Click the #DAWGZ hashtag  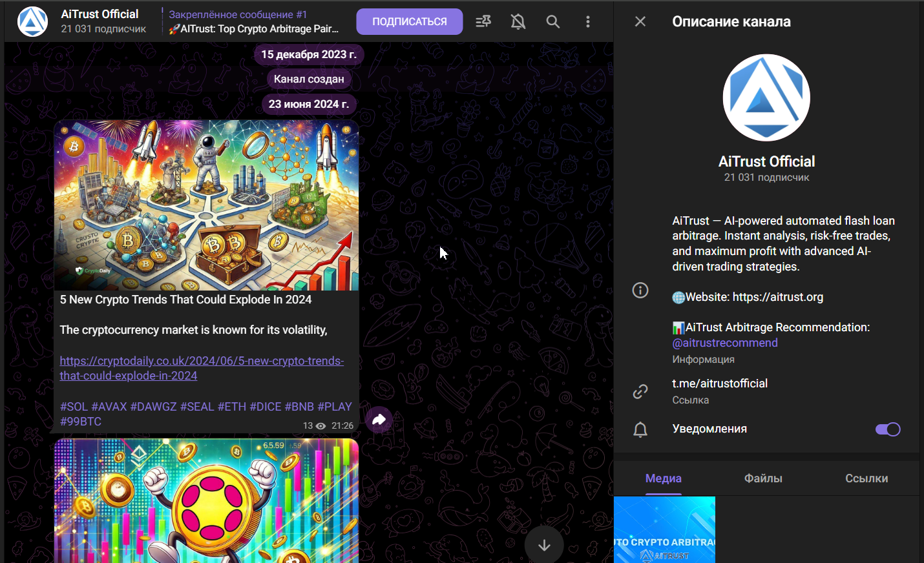[154, 407]
